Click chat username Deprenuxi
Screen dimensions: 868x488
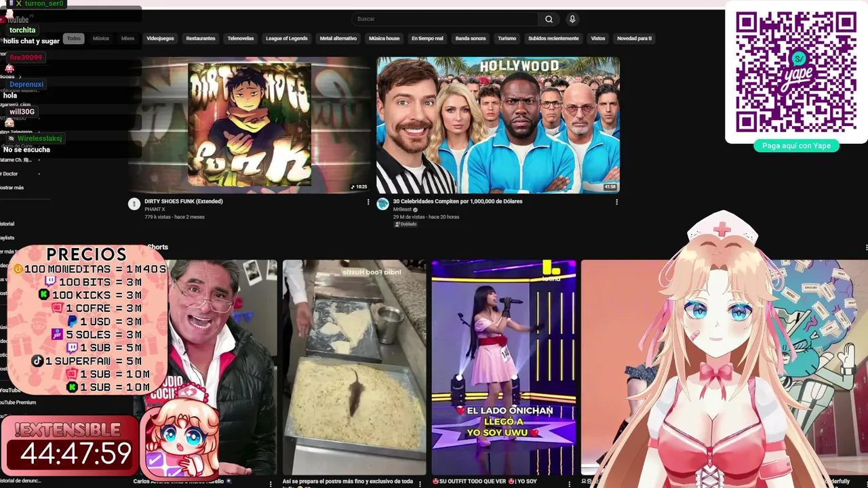[26, 85]
